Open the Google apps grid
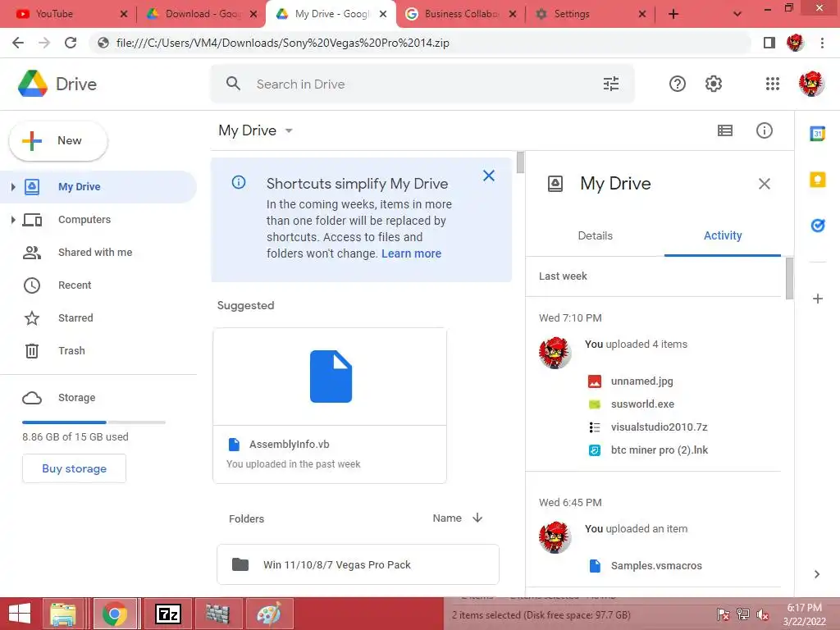Viewport: 840px width, 630px height. pyautogui.click(x=773, y=84)
